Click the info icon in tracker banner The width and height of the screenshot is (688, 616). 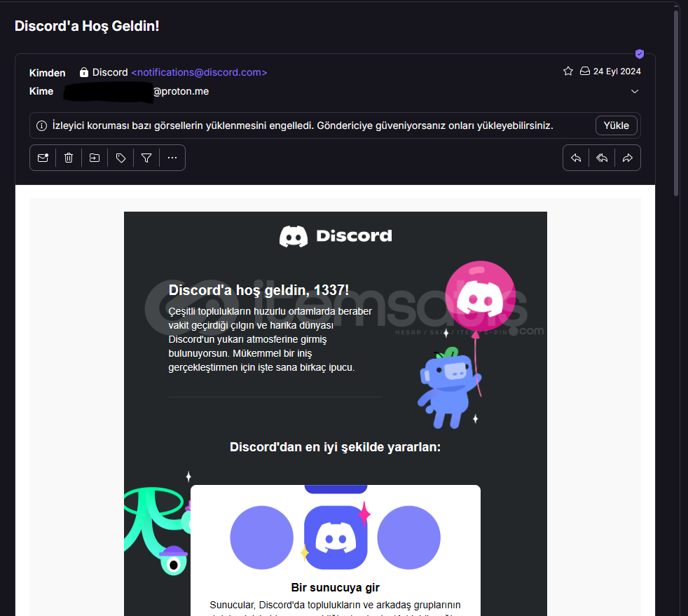tap(41, 126)
